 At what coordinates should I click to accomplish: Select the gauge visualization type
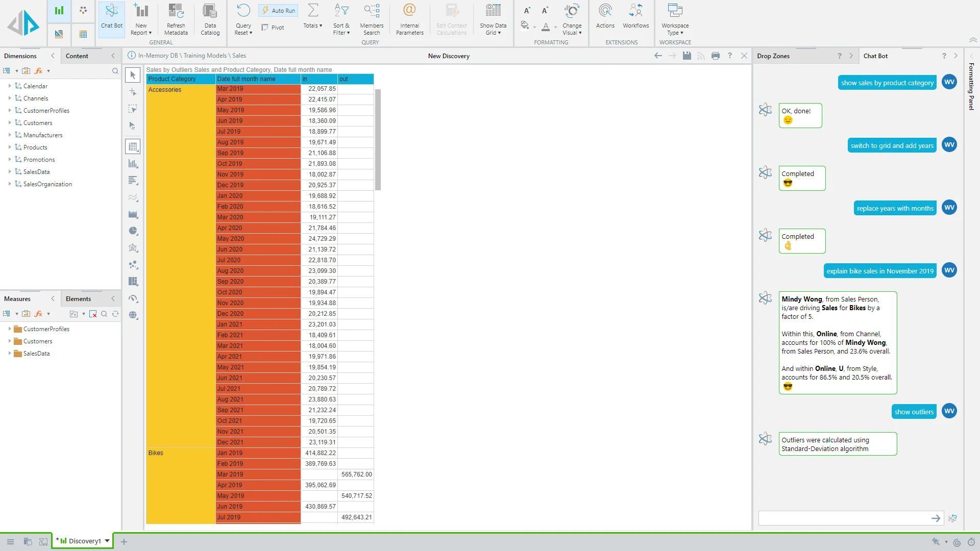click(133, 298)
